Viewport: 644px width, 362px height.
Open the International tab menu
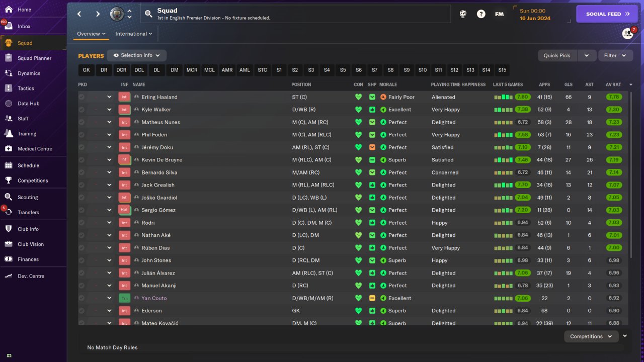click(134, 34)
